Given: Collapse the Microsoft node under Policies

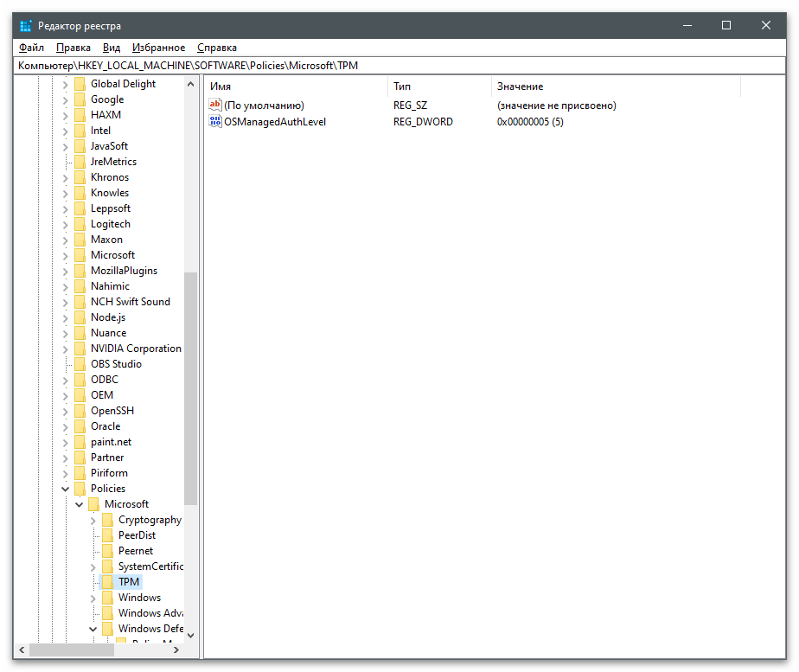Looking at the screenshot, I should click(x=79, y=504).
